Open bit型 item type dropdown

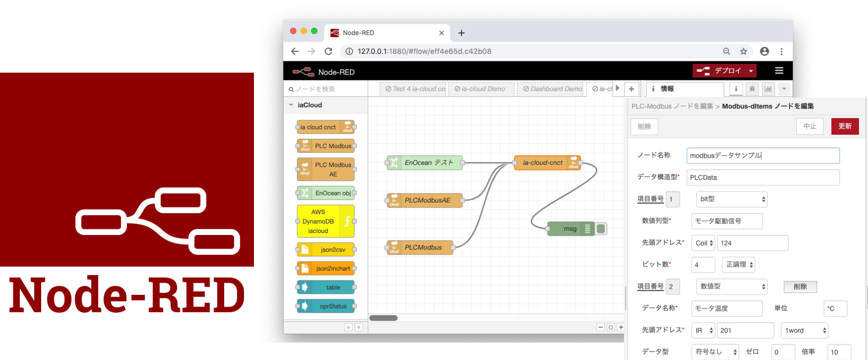(732, 199)
